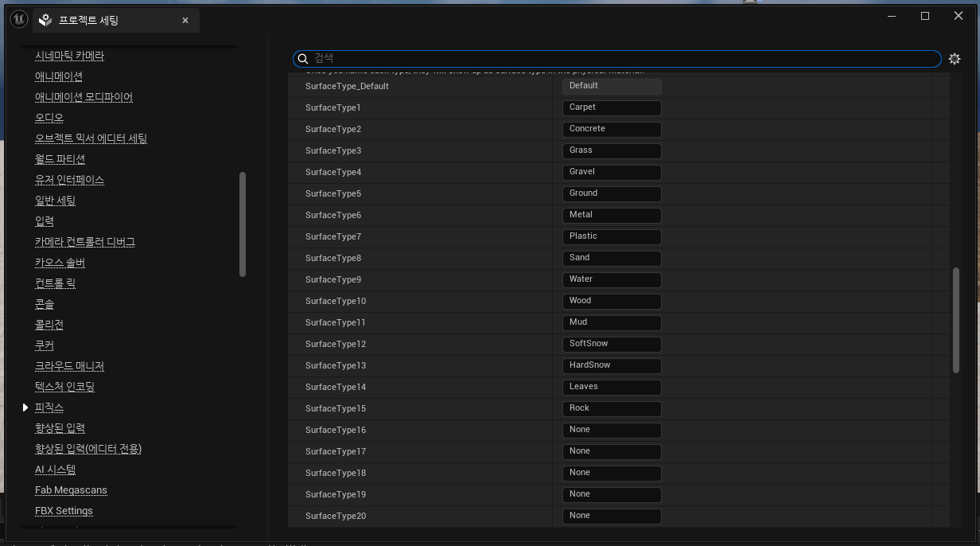The height and width of the screenshot is (546, 980).
Task: Open 시네마틱 카메라 settings
Action: pos(70,56)
